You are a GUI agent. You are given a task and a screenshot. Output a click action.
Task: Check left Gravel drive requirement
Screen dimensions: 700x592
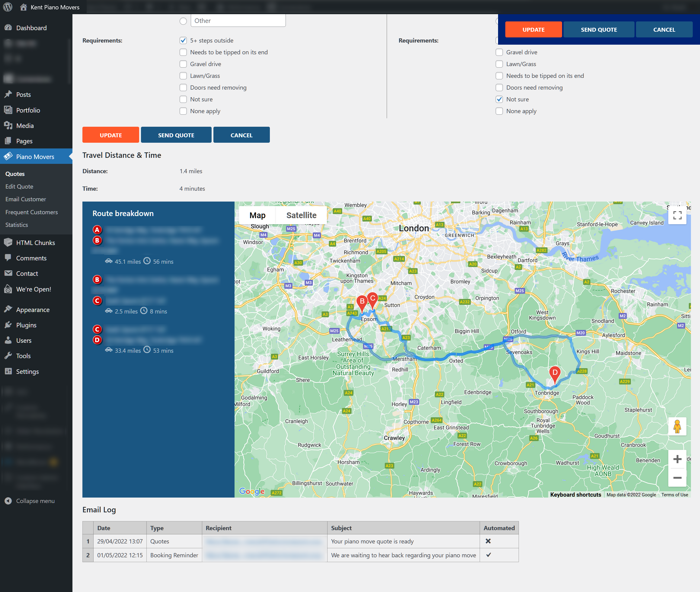point(183,64)
